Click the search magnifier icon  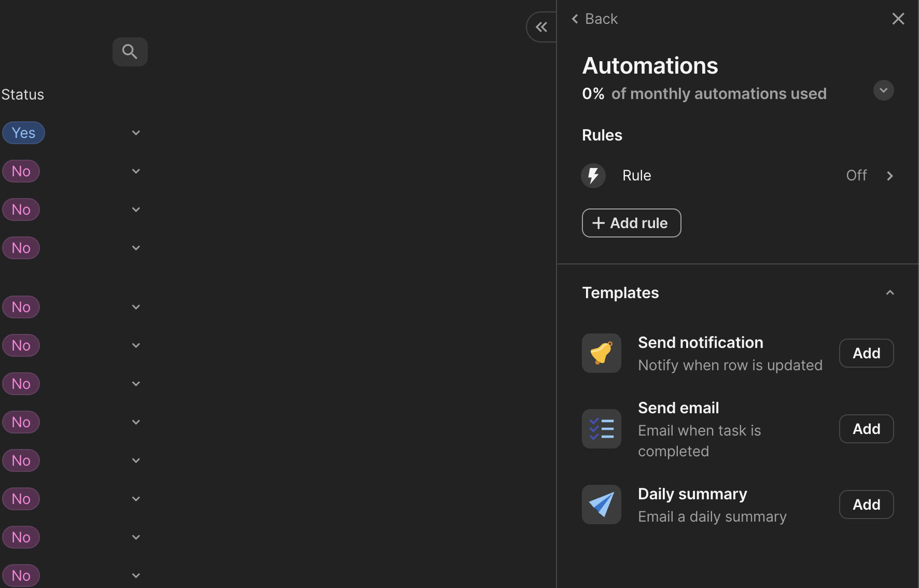(x=130, y=52)
